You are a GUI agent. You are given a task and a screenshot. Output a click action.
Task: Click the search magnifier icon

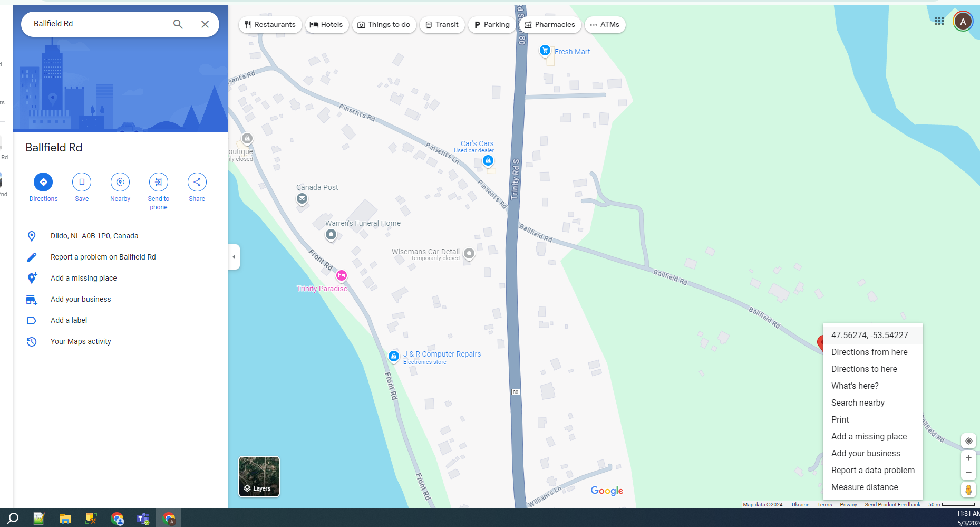[178, 24]
